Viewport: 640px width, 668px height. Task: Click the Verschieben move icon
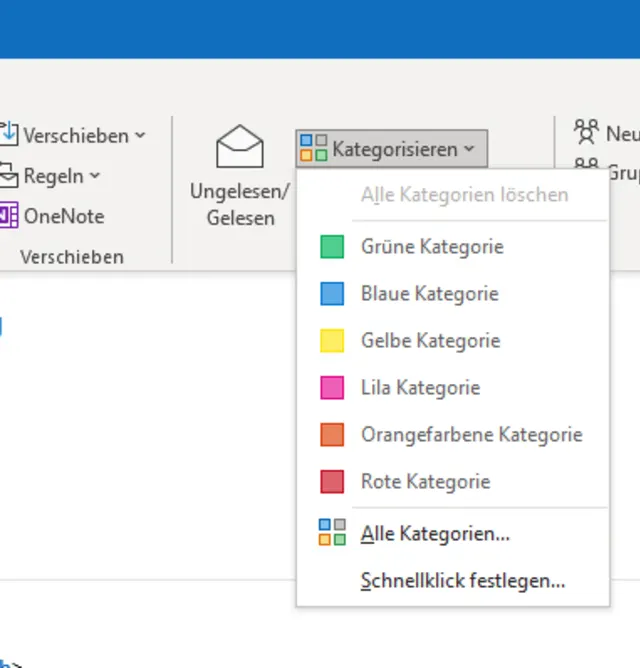click(9, 134)
